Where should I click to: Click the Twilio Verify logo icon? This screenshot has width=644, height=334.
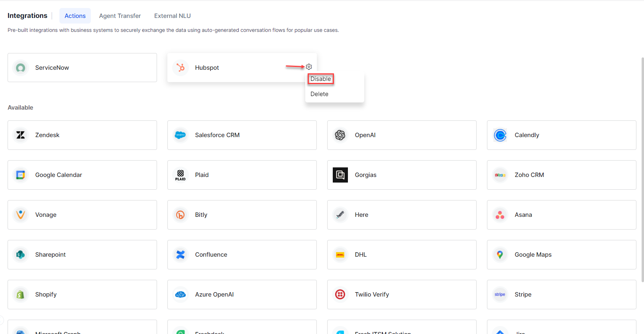coord(340,295)
